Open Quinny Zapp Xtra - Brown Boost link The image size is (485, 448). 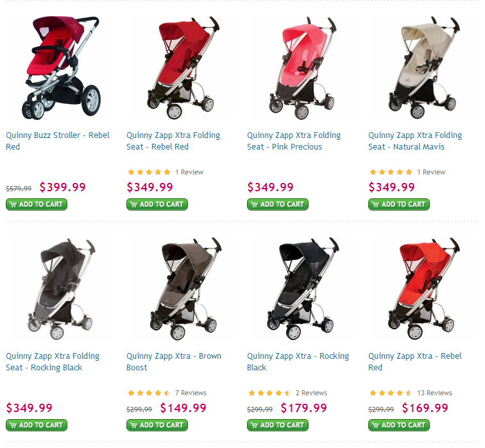[174, 362]
